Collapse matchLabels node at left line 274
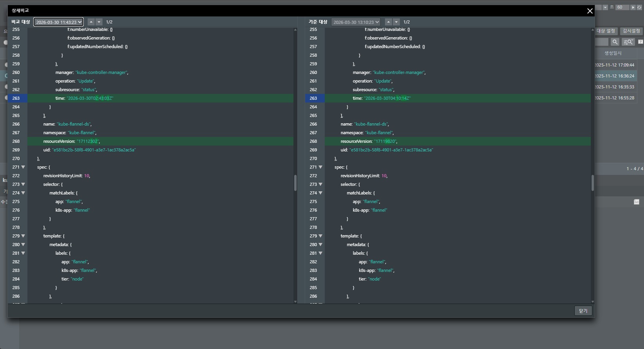Viewport: 644px width, 349px height. tap(23, 193)
